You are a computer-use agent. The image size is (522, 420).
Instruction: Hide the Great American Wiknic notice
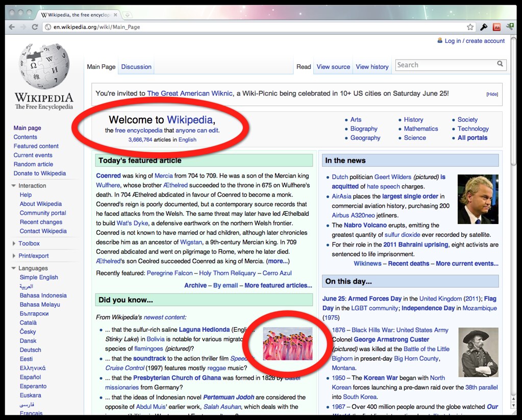[x=492, y=94]
